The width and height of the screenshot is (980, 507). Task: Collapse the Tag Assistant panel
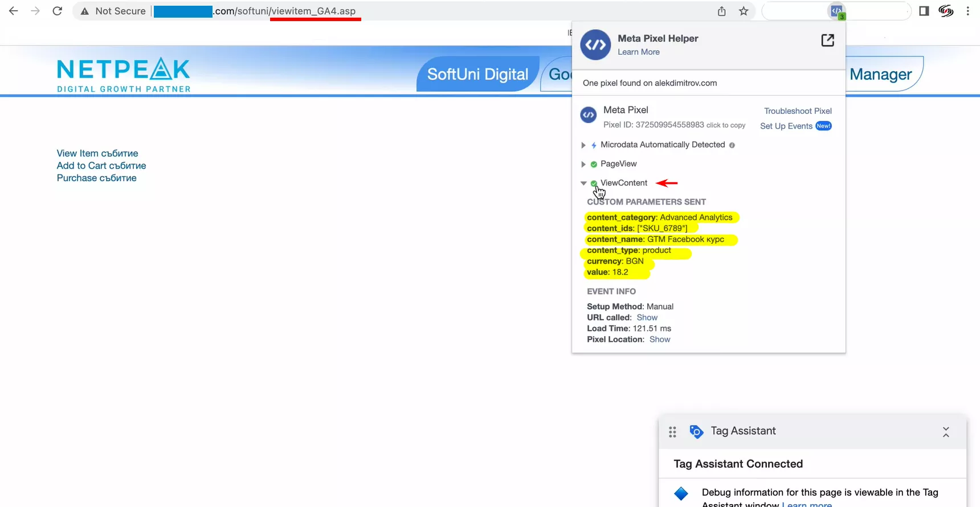tap(946, 432)
